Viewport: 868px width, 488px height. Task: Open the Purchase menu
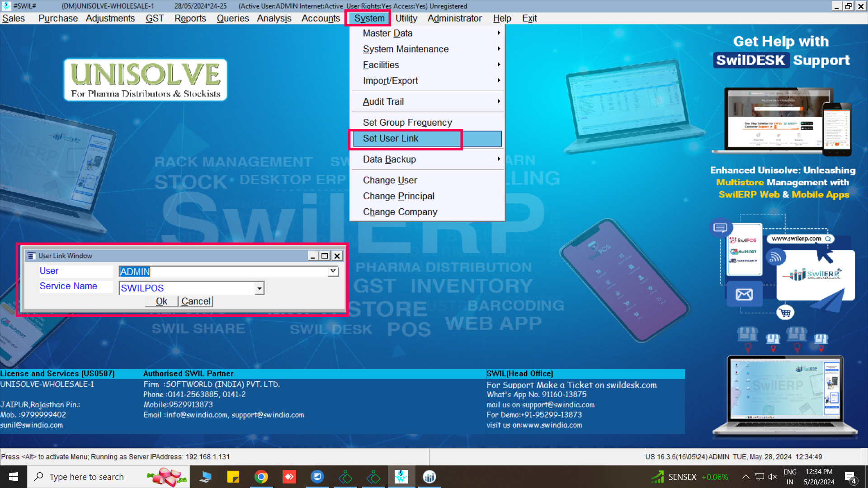[x=58, y=18]
